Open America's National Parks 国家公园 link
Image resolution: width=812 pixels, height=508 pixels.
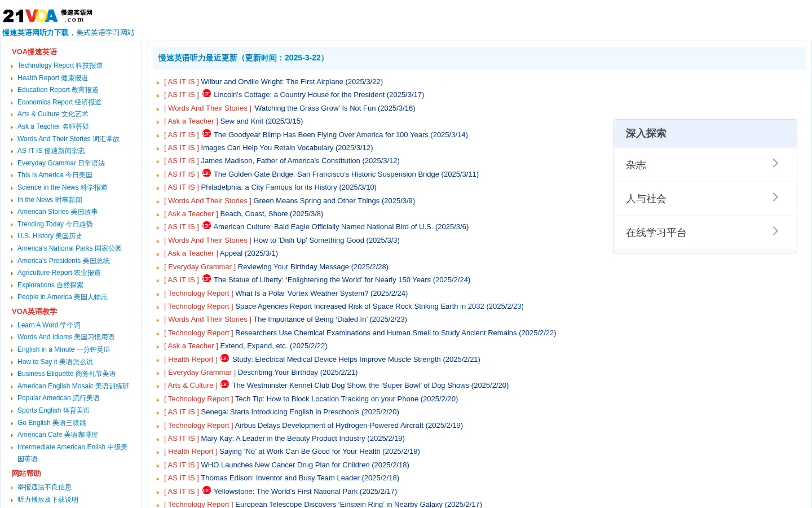click(69, 248)
